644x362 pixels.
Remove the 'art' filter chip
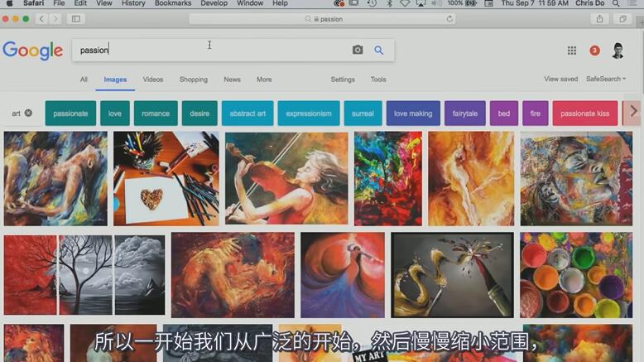[28, 113]
